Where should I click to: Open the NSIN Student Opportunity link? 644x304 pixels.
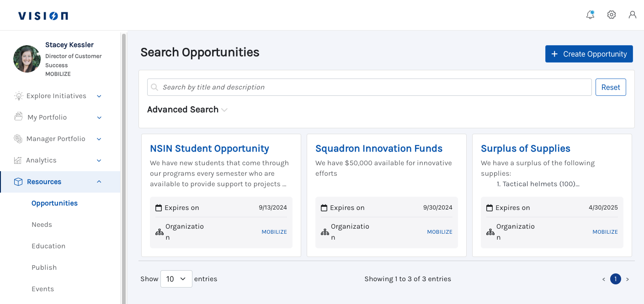209,148
